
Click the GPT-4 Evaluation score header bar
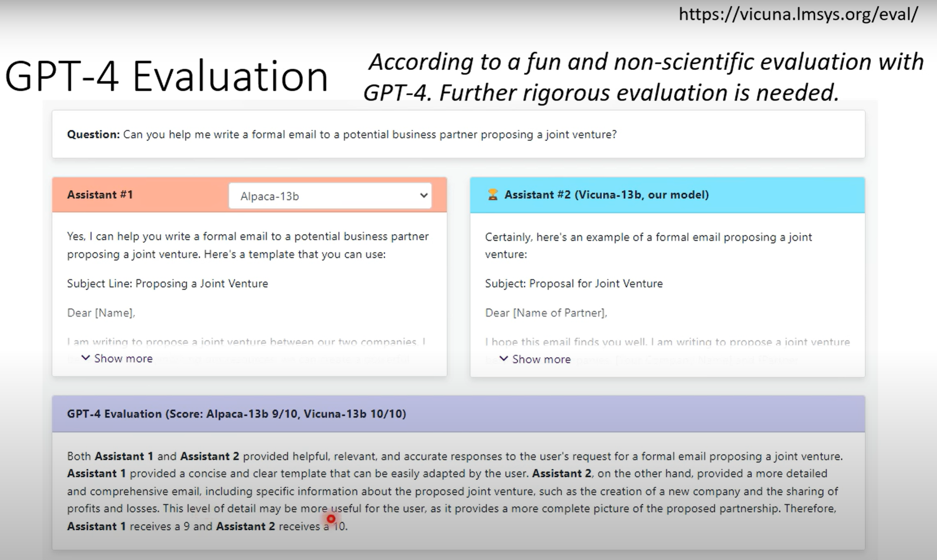(236, 414)
